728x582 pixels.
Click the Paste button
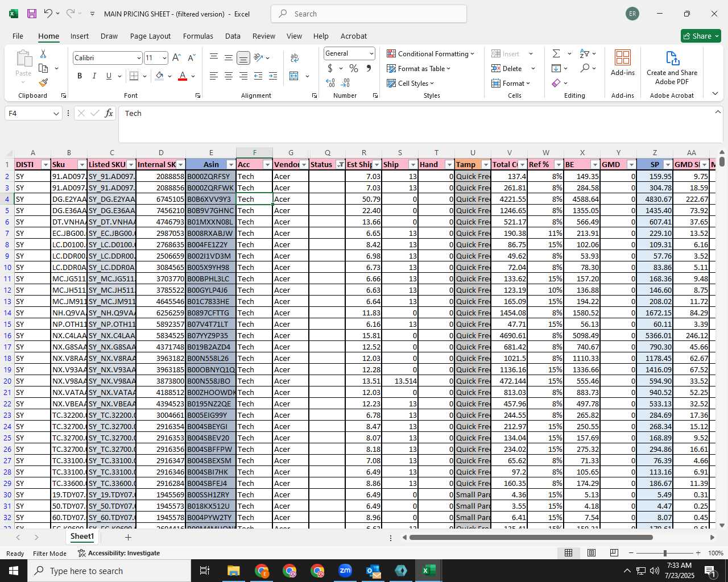coord(23,67)
